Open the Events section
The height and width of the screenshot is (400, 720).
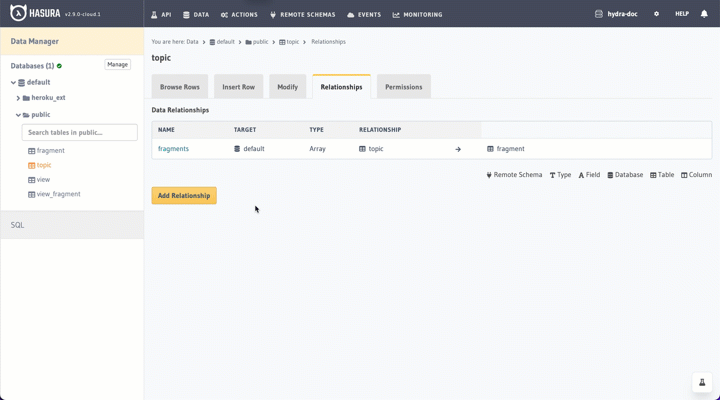[x=364, y=15]
